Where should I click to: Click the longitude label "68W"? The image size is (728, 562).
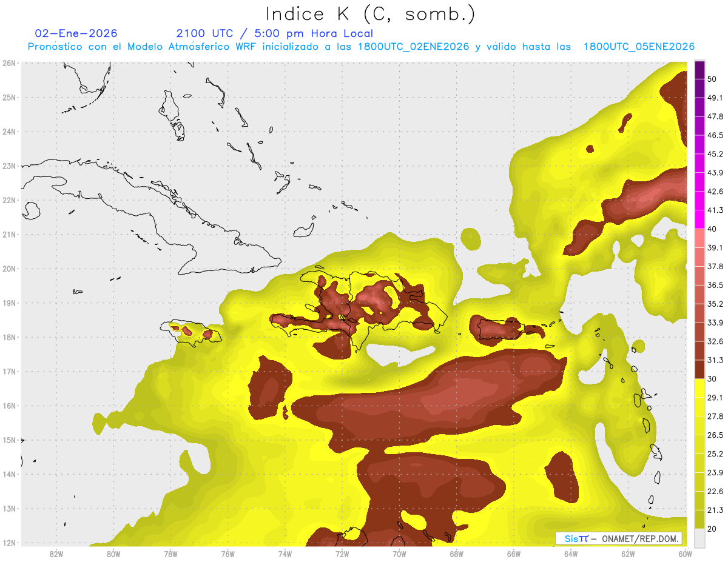coord(456,554)
